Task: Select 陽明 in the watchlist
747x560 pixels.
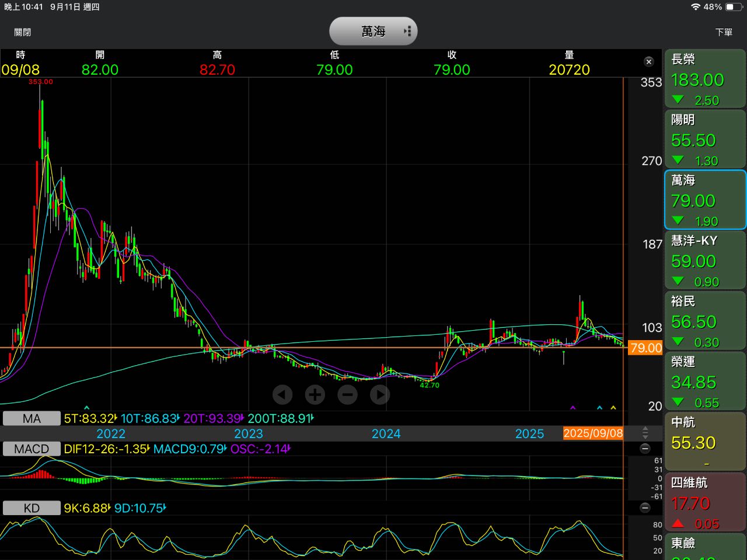Action: [x=705, y=139]
